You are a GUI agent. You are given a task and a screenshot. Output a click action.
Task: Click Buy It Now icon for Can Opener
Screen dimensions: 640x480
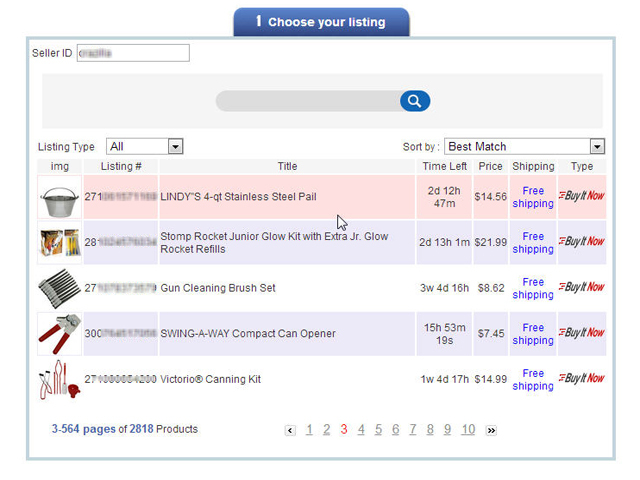pos(582,333)
